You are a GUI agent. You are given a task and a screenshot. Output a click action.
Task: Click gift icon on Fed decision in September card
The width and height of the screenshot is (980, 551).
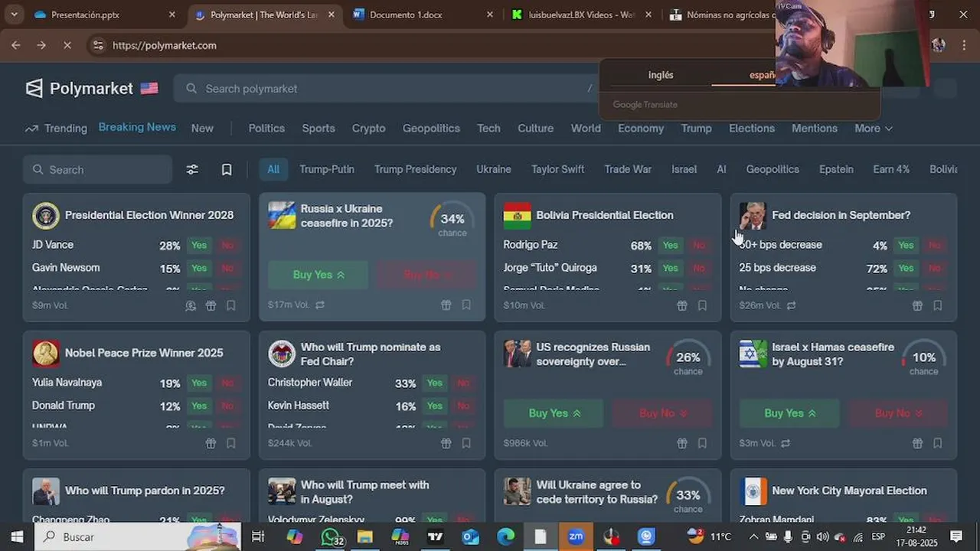click(x=918, y=305)
